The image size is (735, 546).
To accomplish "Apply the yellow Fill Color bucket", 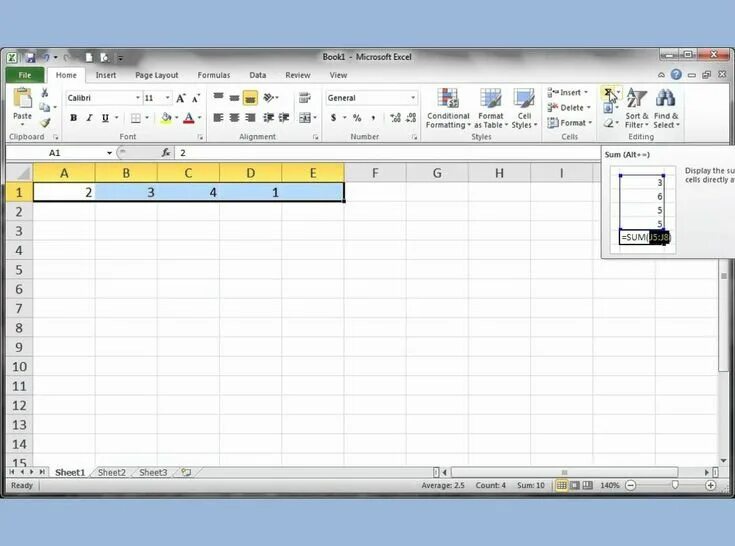I will pos(166,118).
